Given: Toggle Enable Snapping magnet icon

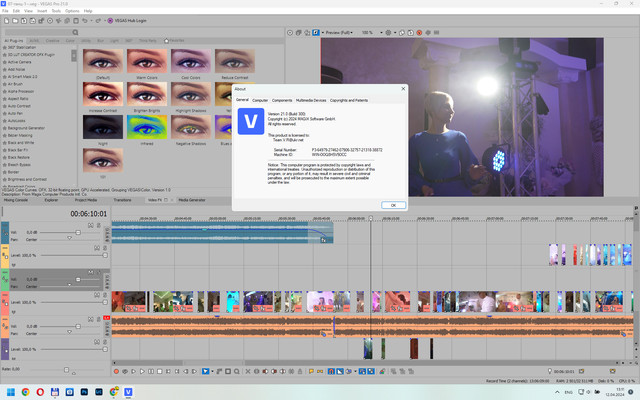Looking at the screenshot, I should [331, 371].
